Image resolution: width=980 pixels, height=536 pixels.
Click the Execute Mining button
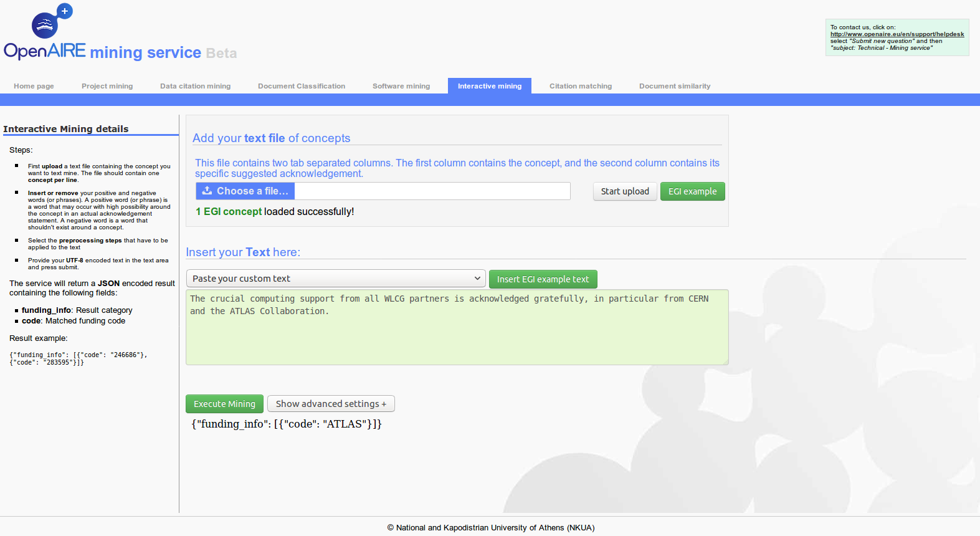point(224,404)
